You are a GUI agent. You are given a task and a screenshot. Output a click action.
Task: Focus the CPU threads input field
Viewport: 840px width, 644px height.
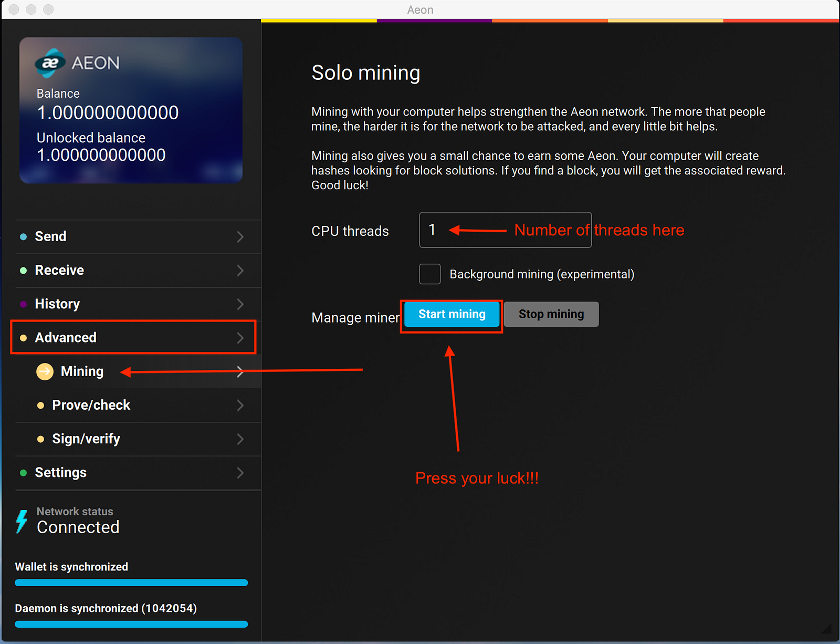click(505, 230)
